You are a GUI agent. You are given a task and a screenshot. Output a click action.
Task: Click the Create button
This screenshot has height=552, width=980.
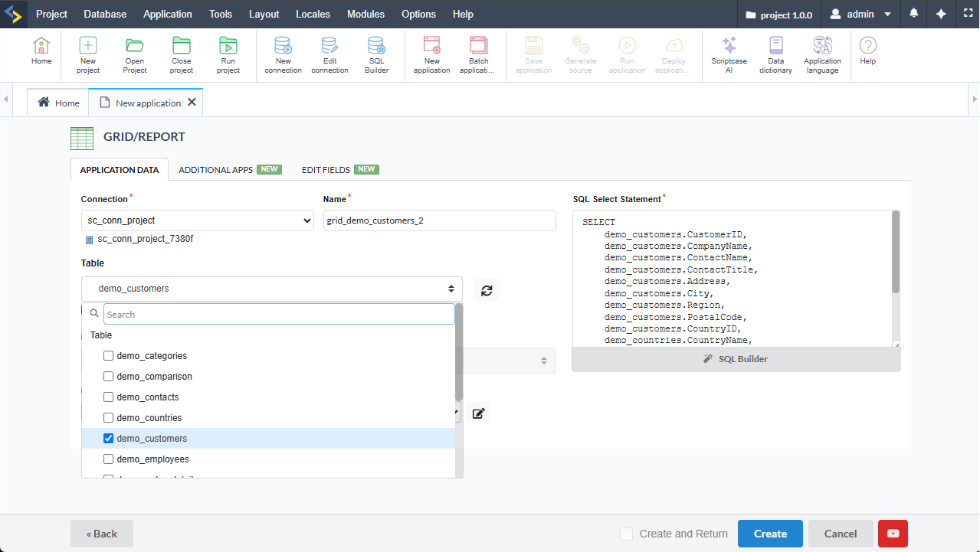click(x=770, y=534)
